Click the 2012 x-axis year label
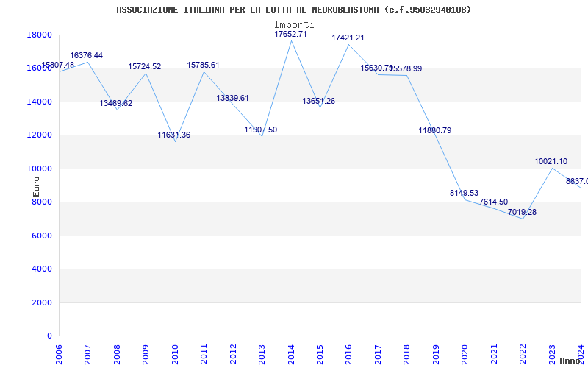Screen dimensions: 588x368 233,354
